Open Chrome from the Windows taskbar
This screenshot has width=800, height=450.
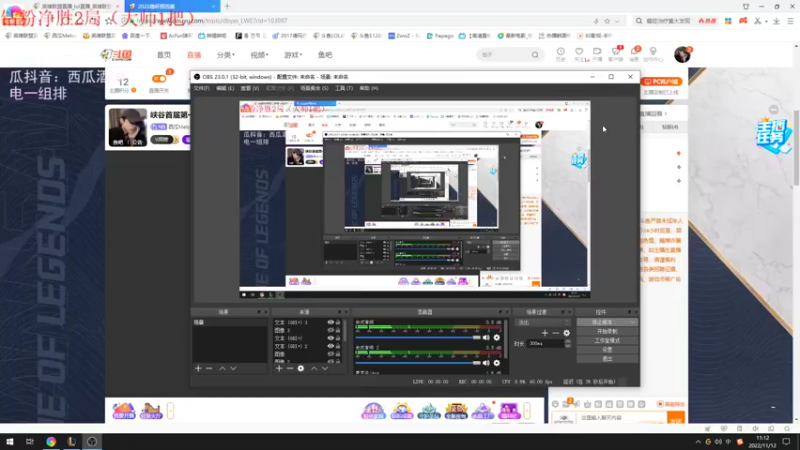[51, 441]
